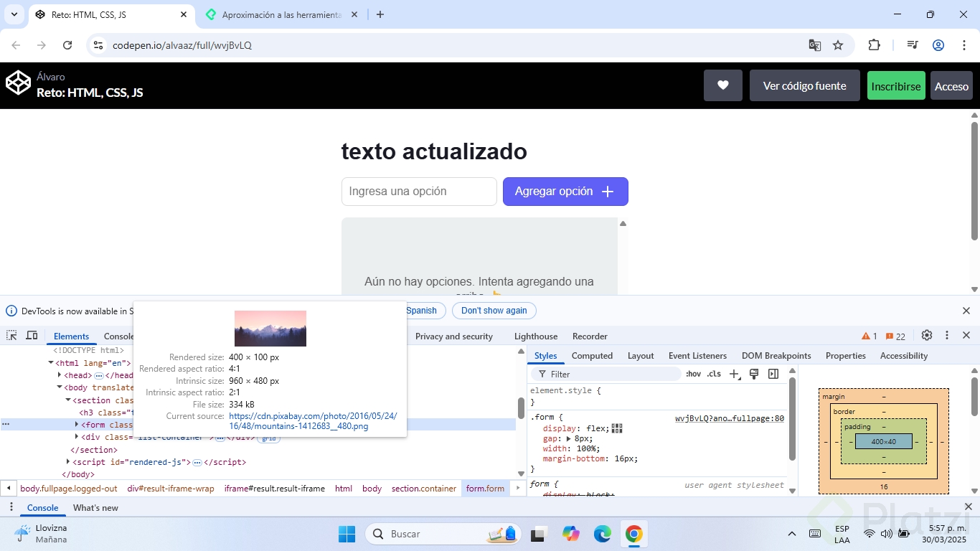Focus the Ingresa una opción input field
Image resolution: width=980 pixels, height=551 pixels.
pyautogui.click(x=419, y=192)
